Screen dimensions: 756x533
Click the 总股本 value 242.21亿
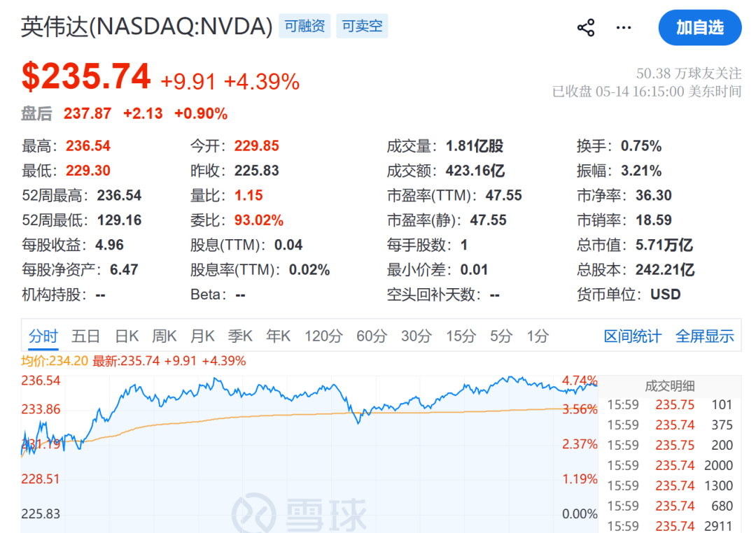coord(665,270)
